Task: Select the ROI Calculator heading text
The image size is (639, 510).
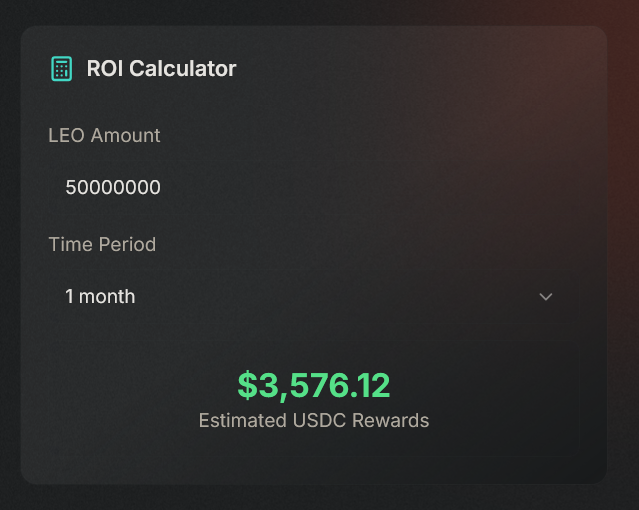Action: [x=161, y=68]
